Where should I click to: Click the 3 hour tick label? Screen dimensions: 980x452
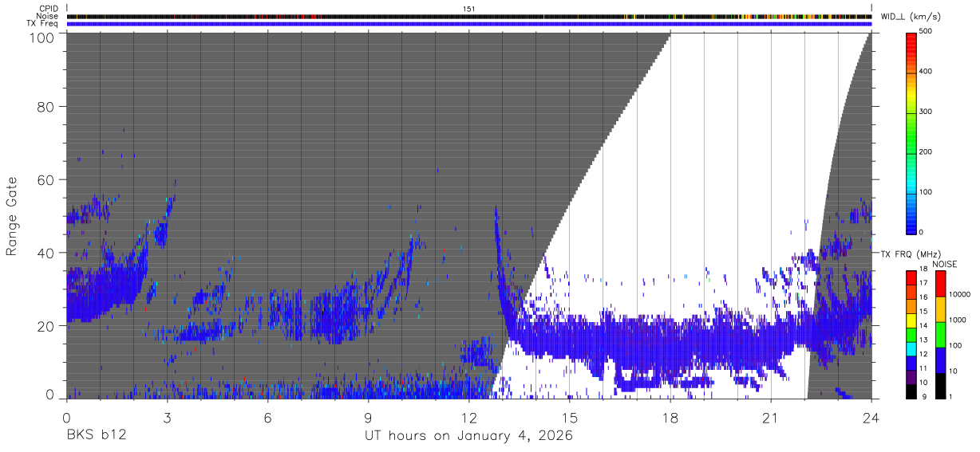click(x=168, y=418)
